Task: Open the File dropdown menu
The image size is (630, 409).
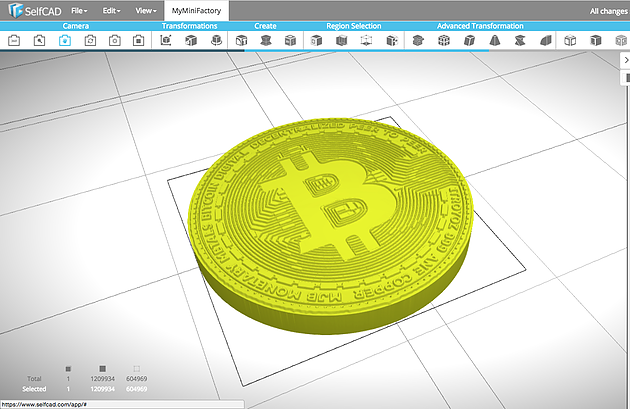Action: point(79,11)
